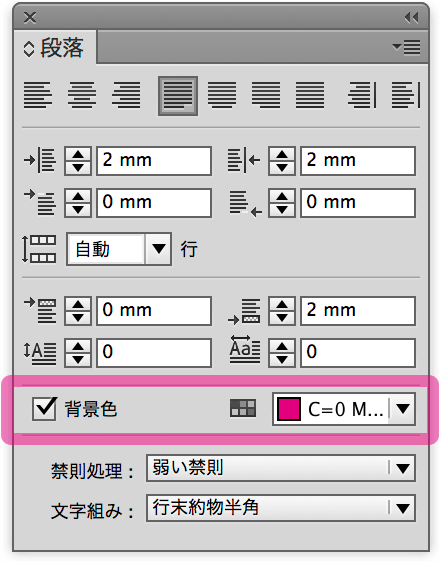The width and height of the screenshot is (440, 562).
Task: Click align towards spine icon
Action: [x=362, y=95]
